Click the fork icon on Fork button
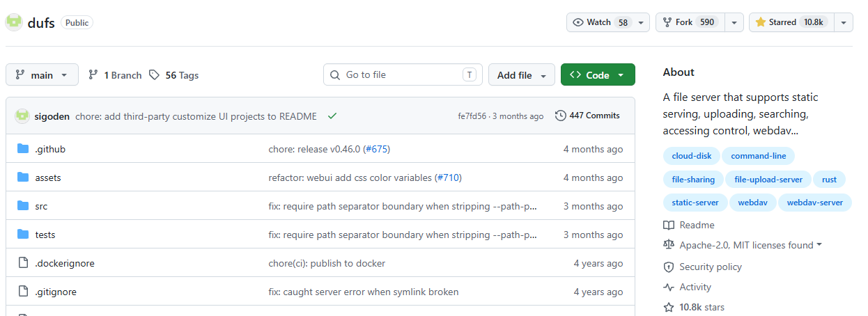Image resolution: width=868 pixels, height=316 pixels. tap(667, 22)
